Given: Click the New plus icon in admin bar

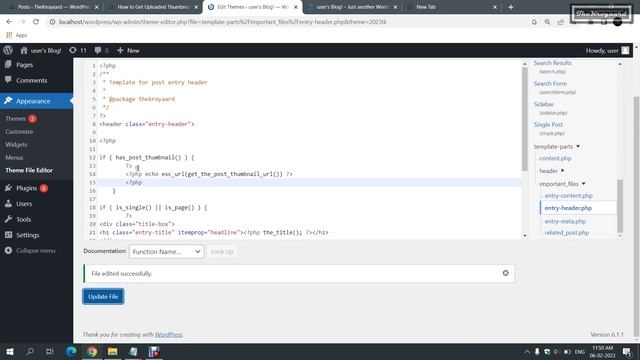Looking at the screenshot, I should 120,50.
